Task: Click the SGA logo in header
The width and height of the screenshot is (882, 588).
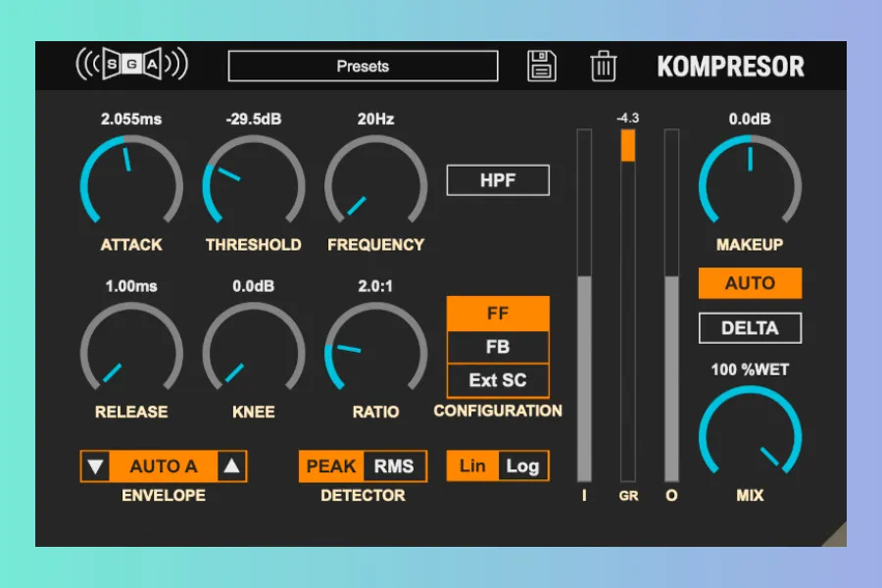Action: pos(131,66)
